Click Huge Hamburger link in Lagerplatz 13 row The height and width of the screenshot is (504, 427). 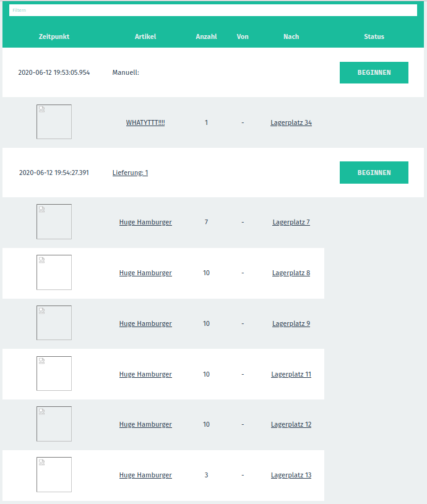(x=145, y=475)
